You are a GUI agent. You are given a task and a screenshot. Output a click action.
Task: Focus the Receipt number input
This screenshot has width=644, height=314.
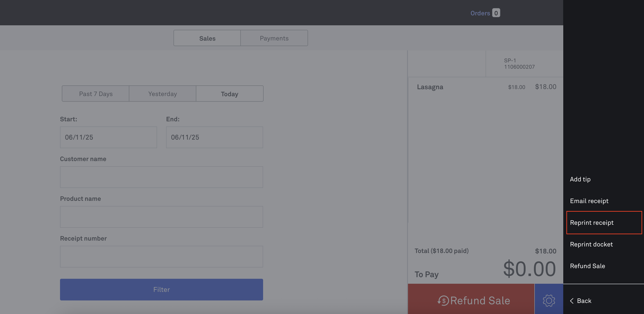(x=162, y=256)
